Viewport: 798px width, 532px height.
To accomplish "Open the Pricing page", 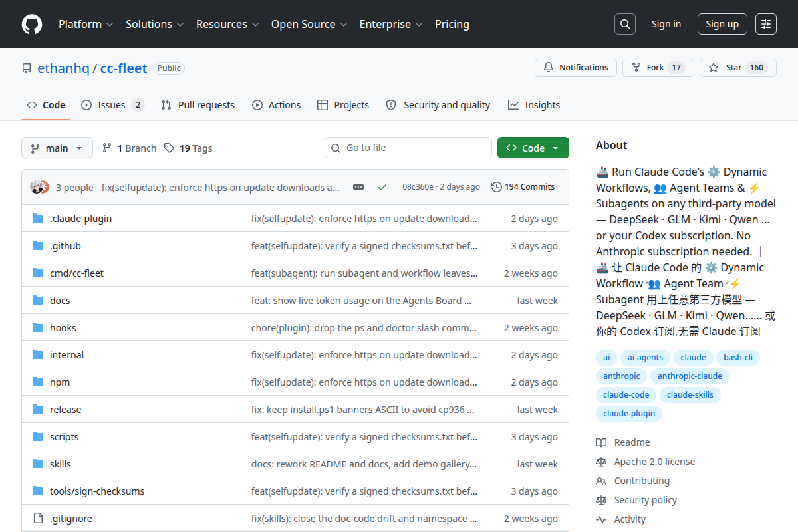I will [452, 24].
